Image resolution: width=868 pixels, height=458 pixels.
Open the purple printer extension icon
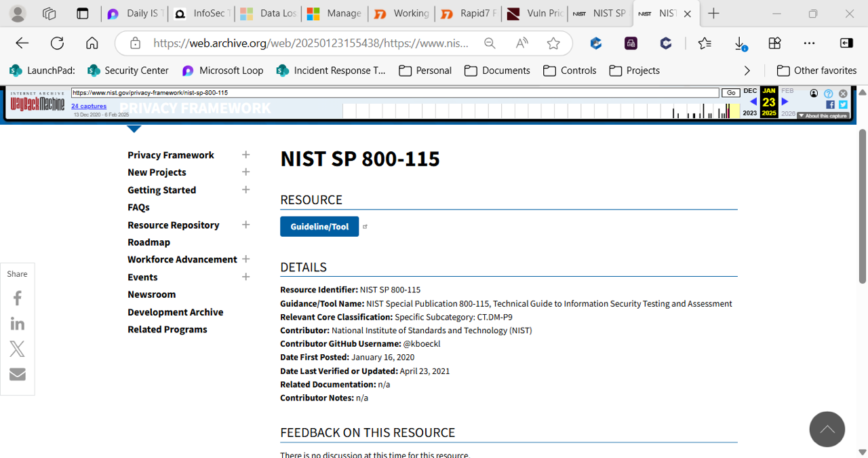(631, 43)
